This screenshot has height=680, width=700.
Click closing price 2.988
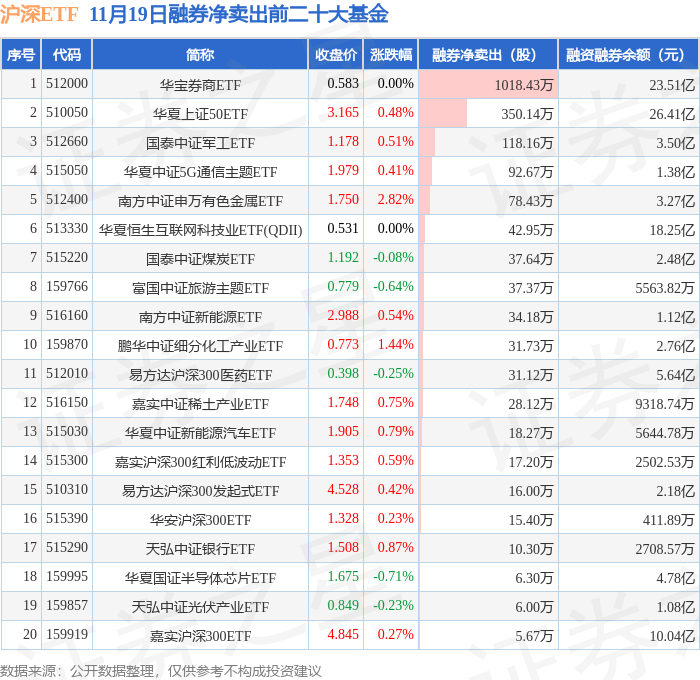click(343, 316)
